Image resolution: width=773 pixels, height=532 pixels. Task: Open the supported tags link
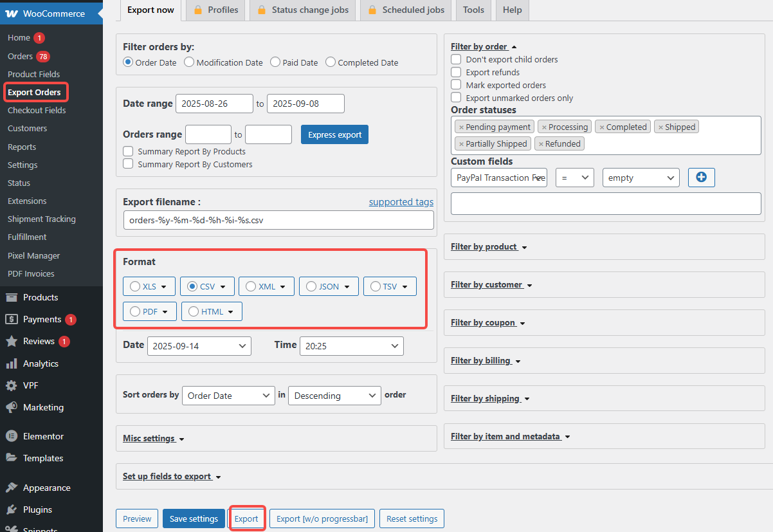401,201
